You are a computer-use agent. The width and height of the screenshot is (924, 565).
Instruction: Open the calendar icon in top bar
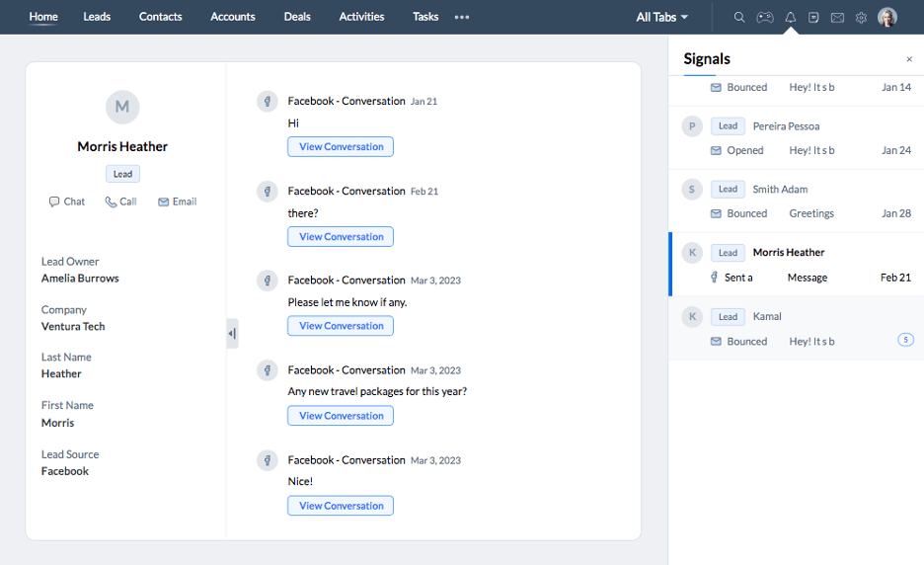pos(813,17)
